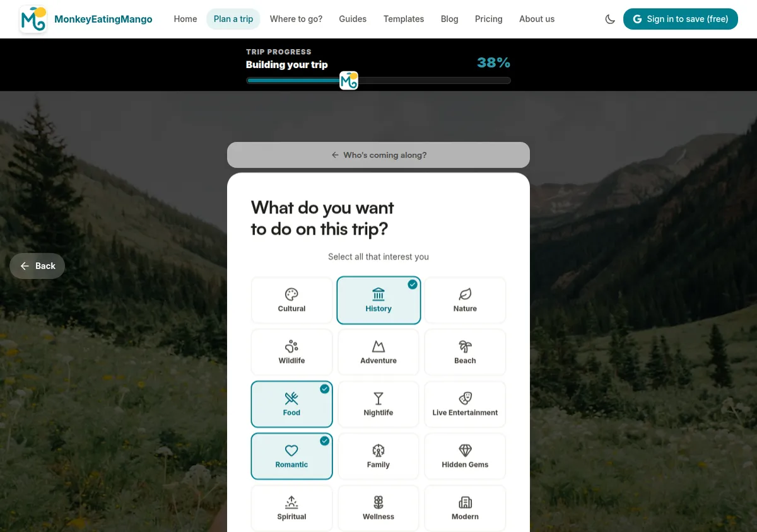Click the 38% progress value

pyautogui.click(x=494, y=62)
